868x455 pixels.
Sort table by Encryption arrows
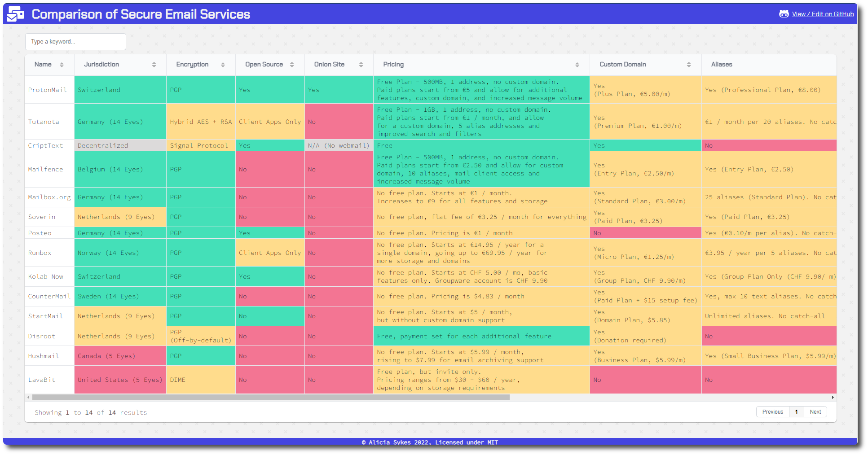[x=223, y=65]
